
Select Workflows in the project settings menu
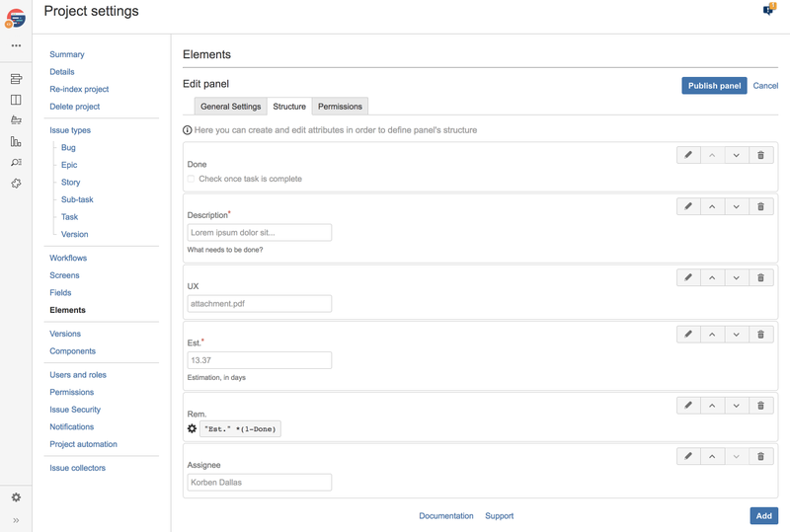click(68, 258)
